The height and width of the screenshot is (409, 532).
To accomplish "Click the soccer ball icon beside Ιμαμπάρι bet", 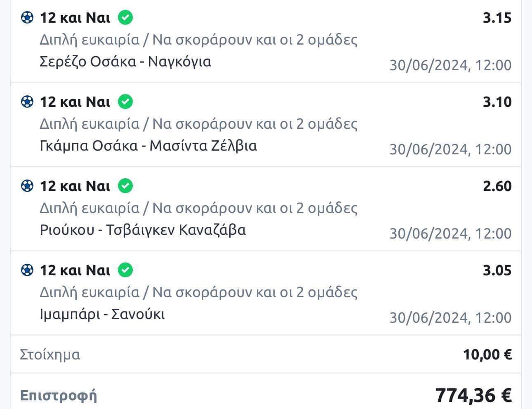I will (27, 270).
